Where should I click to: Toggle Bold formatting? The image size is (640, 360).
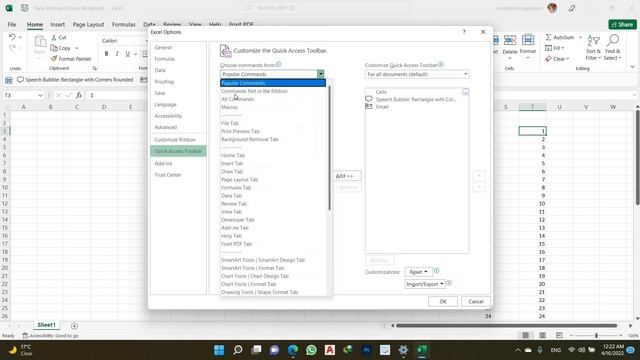[107, 54]
